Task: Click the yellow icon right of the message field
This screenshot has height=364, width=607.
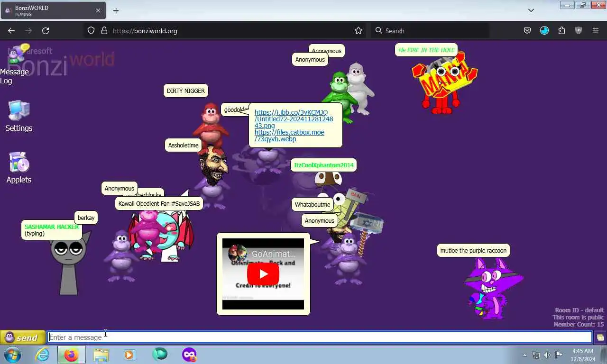Action: (x=600, y=337)
